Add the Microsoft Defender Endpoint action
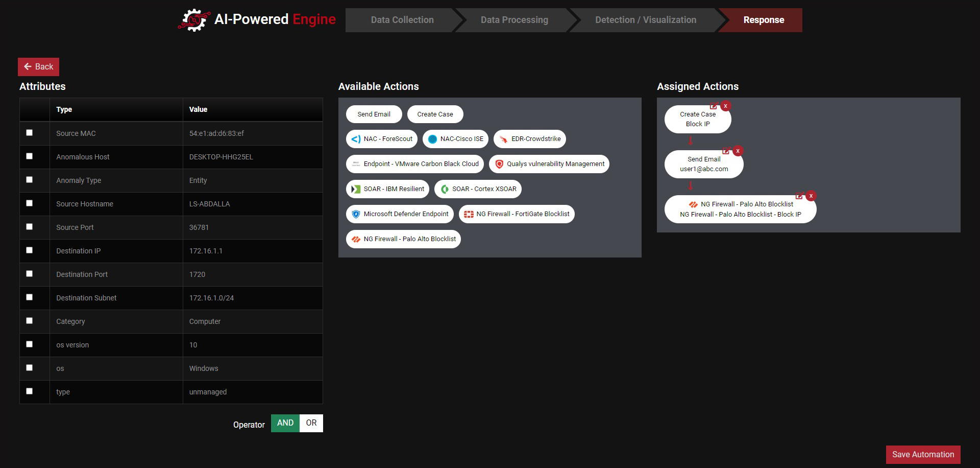 (400, 214)
